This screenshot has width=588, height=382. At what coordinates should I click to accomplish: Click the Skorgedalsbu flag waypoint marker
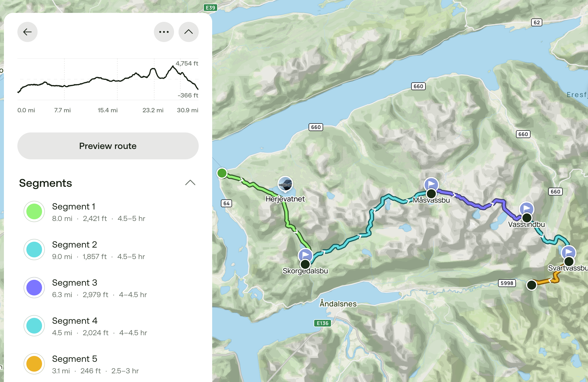[305, 255]
